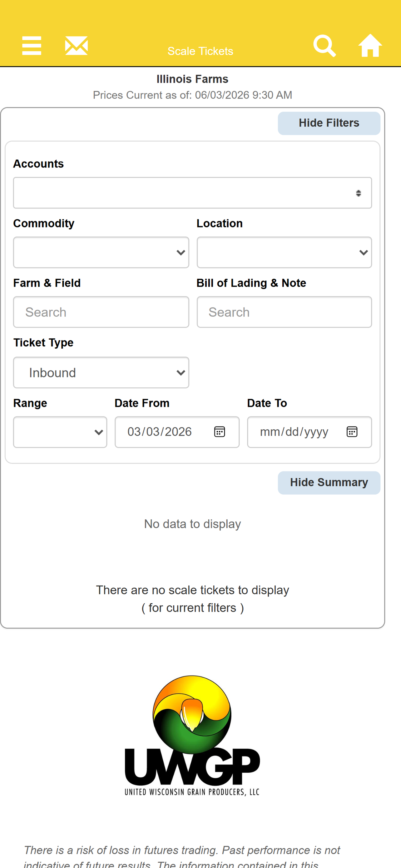Click the Bill of Lading & Note label

[x=251, y=283]
